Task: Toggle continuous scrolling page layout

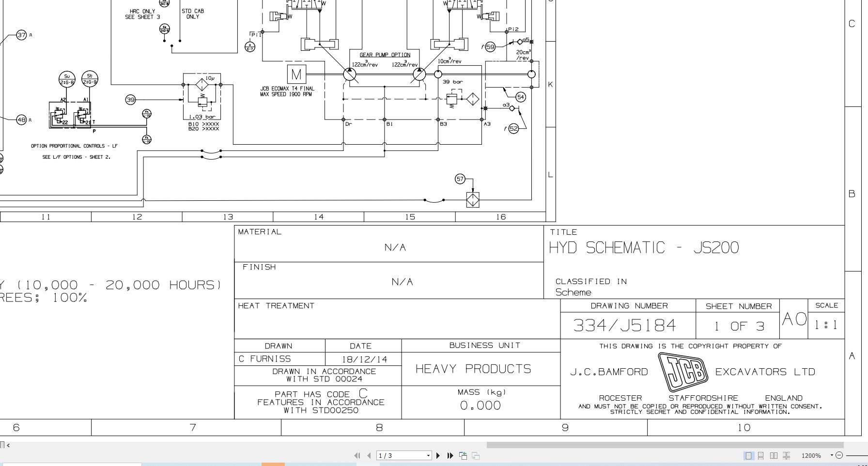Action: tap(761, 455)
